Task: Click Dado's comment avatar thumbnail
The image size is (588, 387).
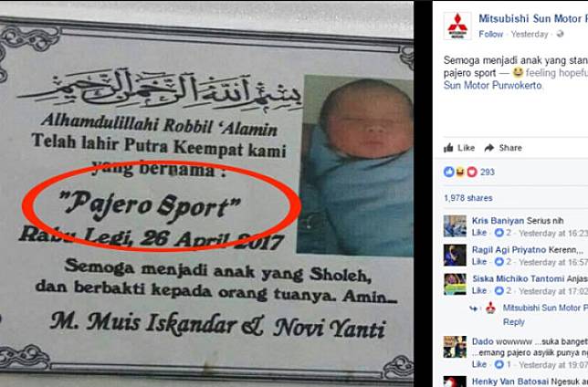Action: point(455,347)
